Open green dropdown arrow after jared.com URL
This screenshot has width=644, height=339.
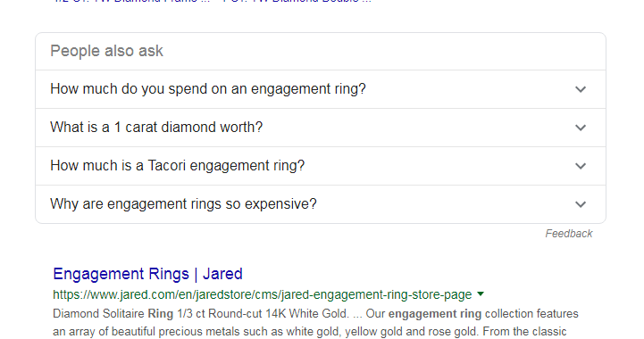point(481,294)
